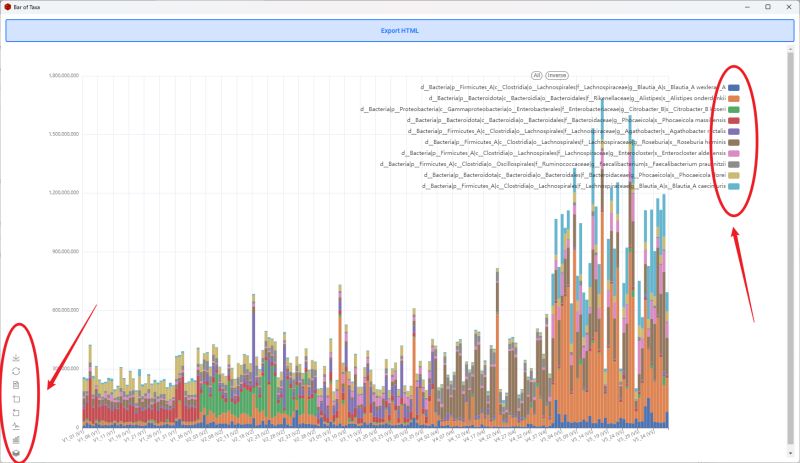800x463 pixels.
Task: Click the zoom reset back icon
Action: (x=16, y=412)
